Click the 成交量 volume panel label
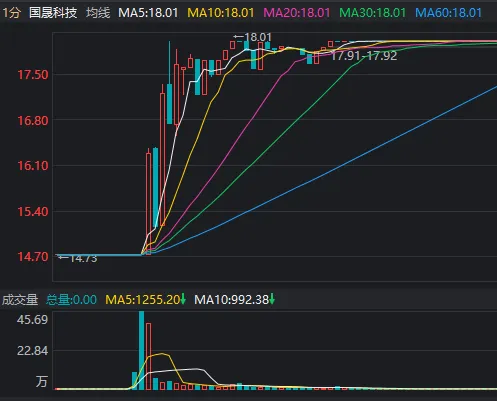 pos(20,300)
